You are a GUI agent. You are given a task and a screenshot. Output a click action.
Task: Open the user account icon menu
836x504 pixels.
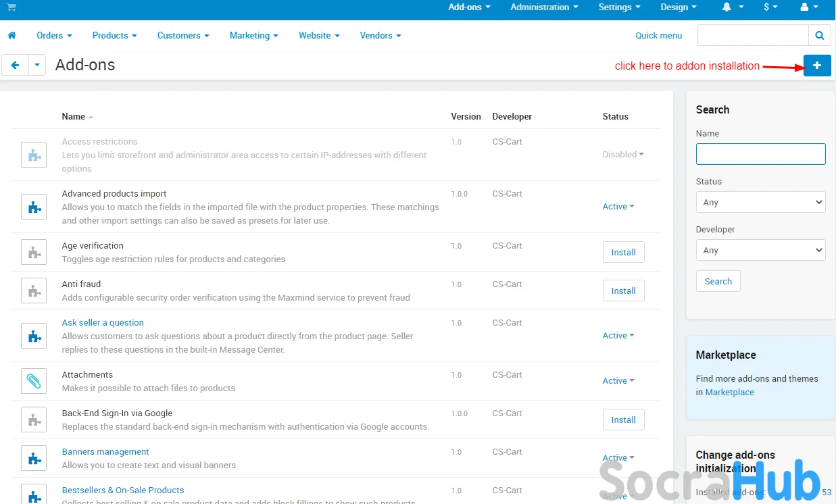(x=808, y=7)
